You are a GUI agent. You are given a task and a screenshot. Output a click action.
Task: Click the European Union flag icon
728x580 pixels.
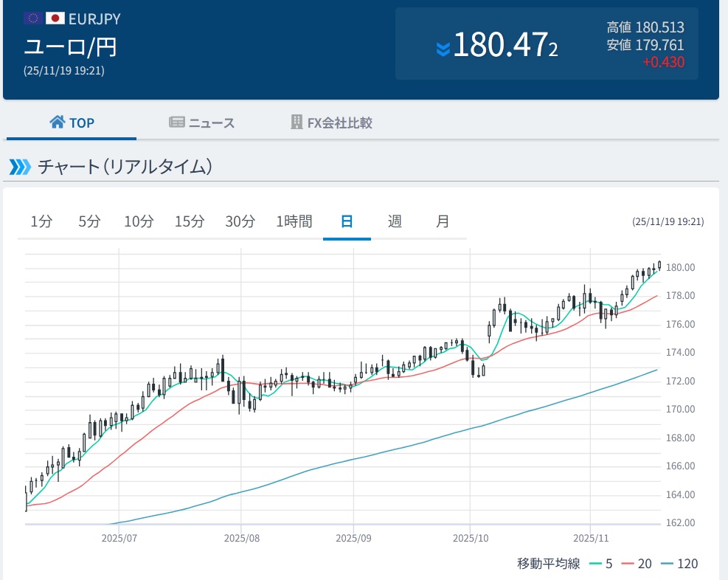tap(32, 18)
